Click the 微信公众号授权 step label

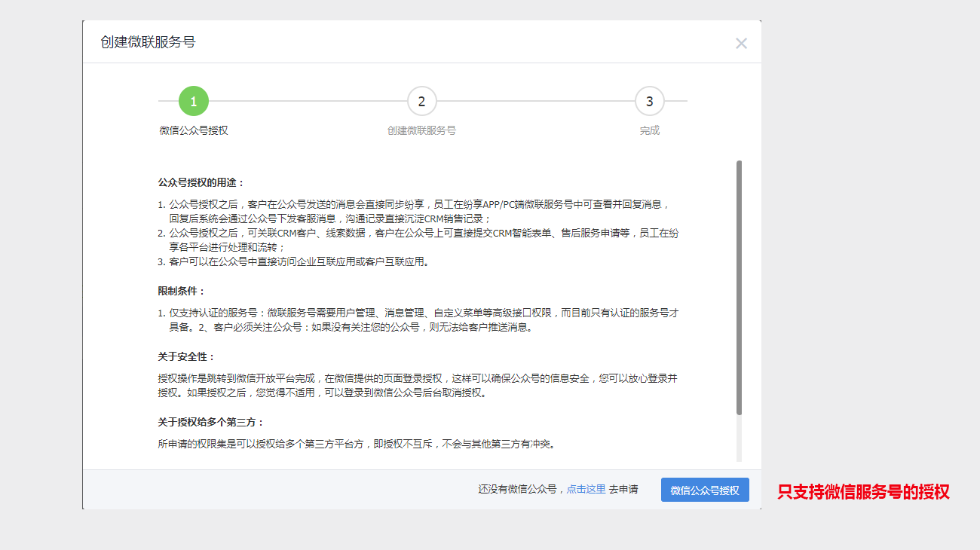pos(194,130)
